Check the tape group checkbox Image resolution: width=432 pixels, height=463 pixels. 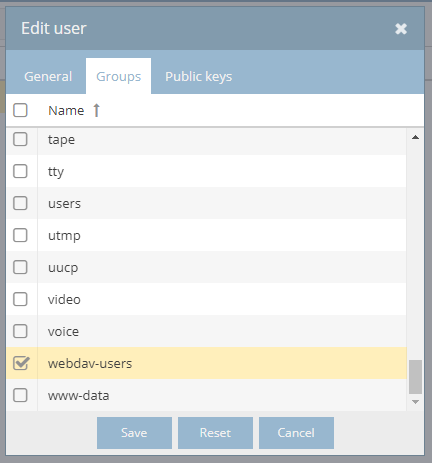click(20, 139)
